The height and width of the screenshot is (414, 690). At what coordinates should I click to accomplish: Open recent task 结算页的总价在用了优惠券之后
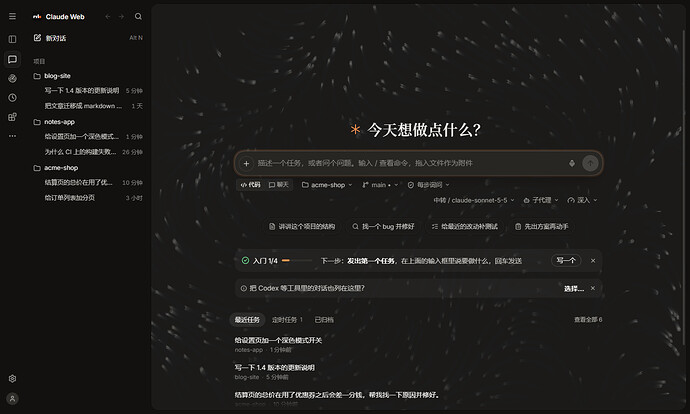click(337, 395)
